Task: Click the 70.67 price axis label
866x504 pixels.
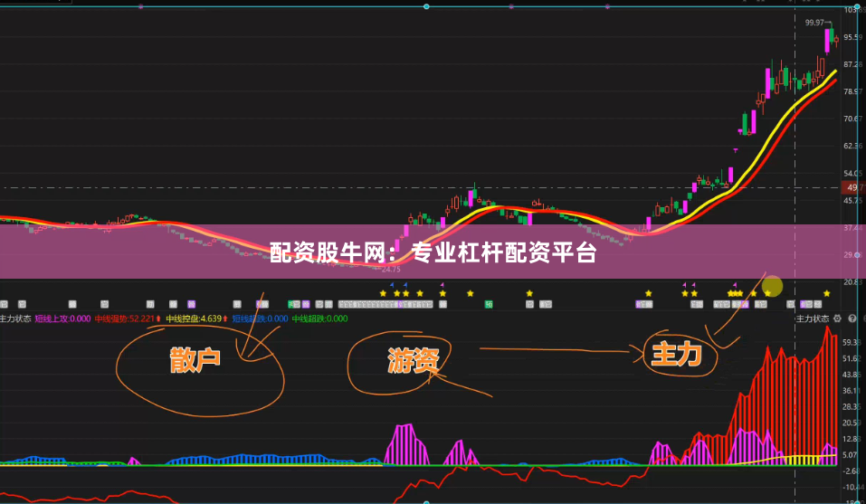Action: [853, 119]
